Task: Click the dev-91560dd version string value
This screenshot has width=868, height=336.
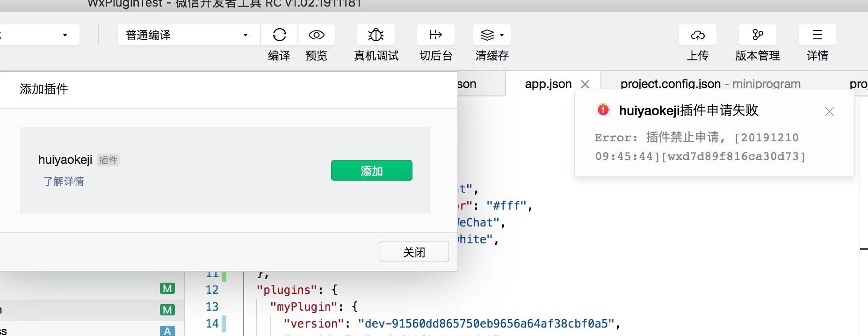Action: (x=486, y=324)
